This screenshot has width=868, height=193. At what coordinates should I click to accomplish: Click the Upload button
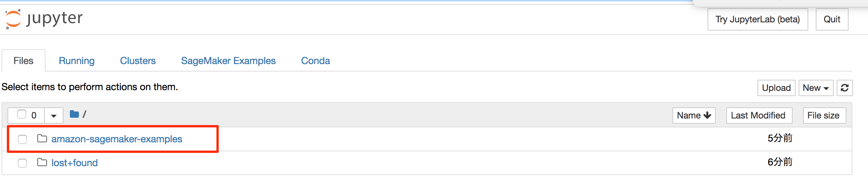[x=776, y=88]
